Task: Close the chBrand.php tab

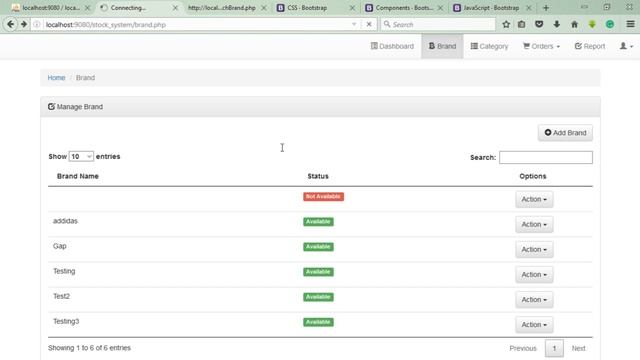Action: (x=264, y=8)
